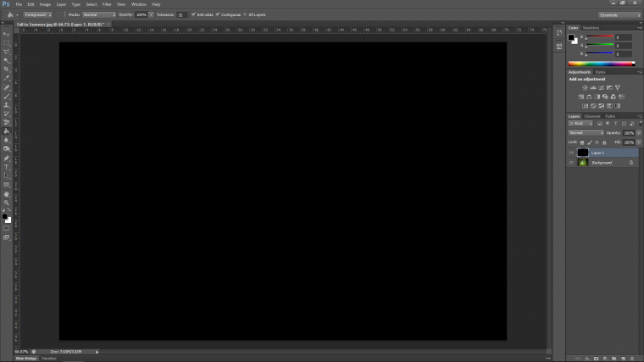Open the Filter menu
644x362 pixels.
click(107, 4)
